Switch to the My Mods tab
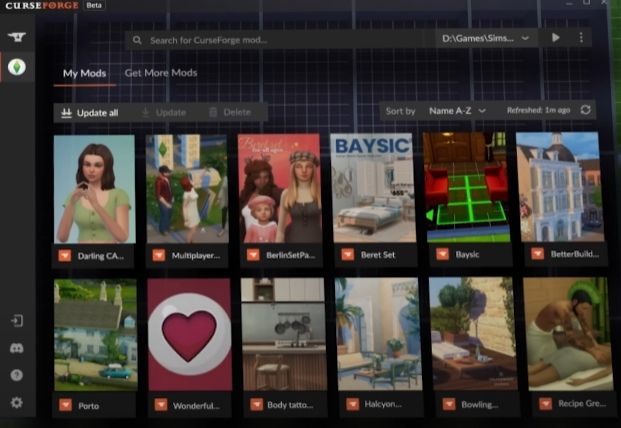This screenshot has width=621, height=428. click(84, 74)
